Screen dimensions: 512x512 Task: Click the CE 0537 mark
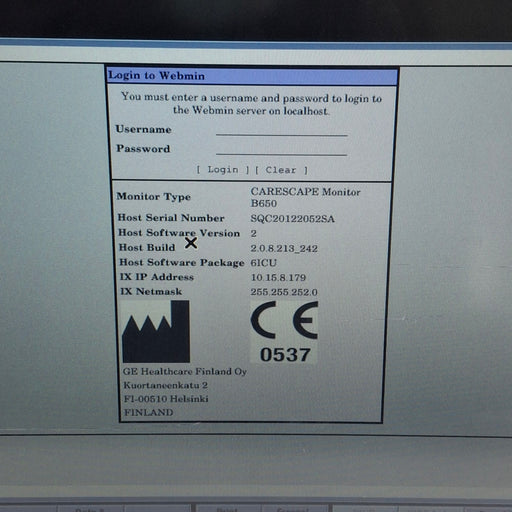(x=284, y=332)
